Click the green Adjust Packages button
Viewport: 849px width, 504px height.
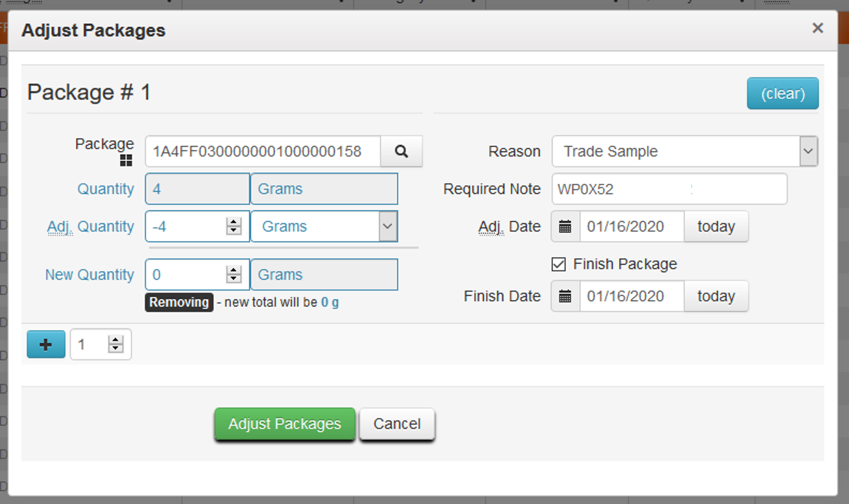[285, 424]
